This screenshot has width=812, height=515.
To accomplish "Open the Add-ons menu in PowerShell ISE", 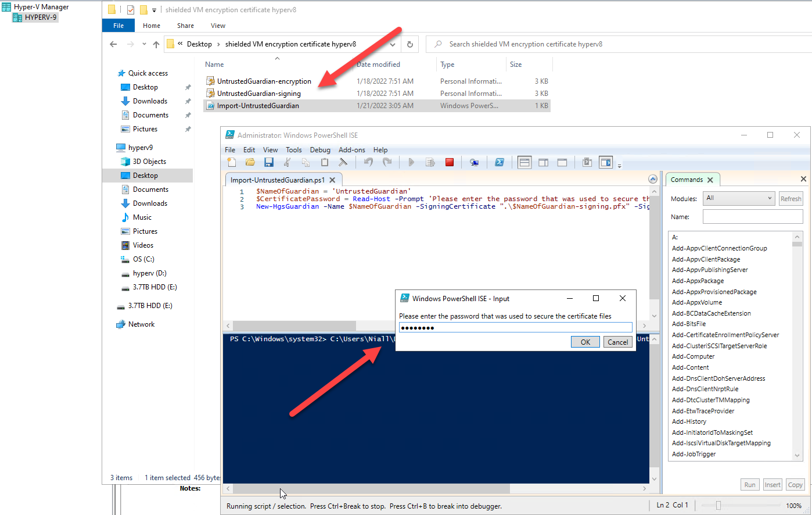I will pyautogui.click(x=353, y=150).
